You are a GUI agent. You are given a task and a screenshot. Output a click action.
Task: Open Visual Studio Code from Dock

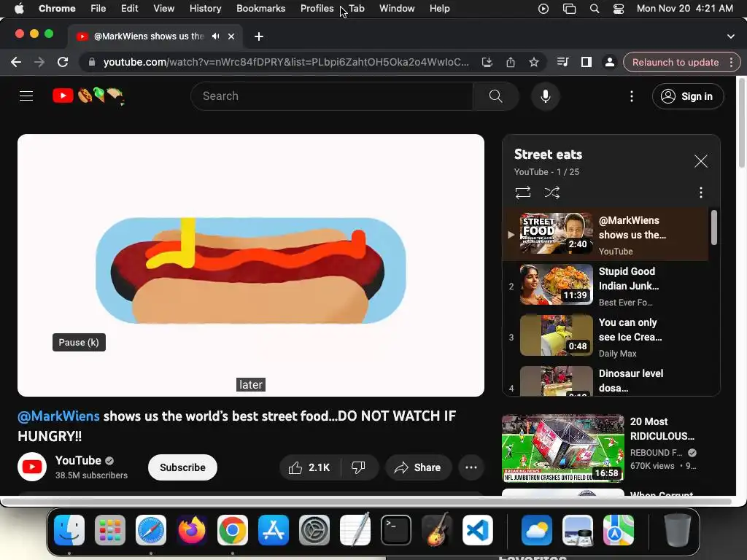[x=477, y=530]
